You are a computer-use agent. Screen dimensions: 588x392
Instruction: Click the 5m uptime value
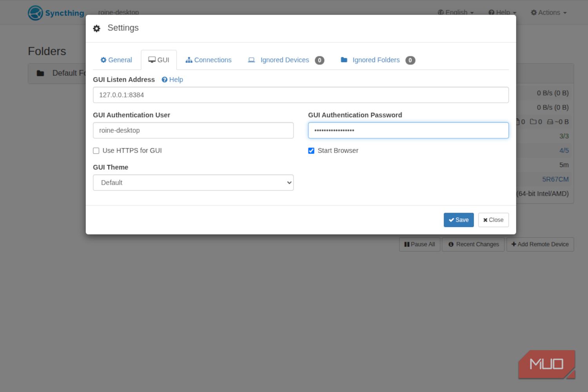pos(564,165)
